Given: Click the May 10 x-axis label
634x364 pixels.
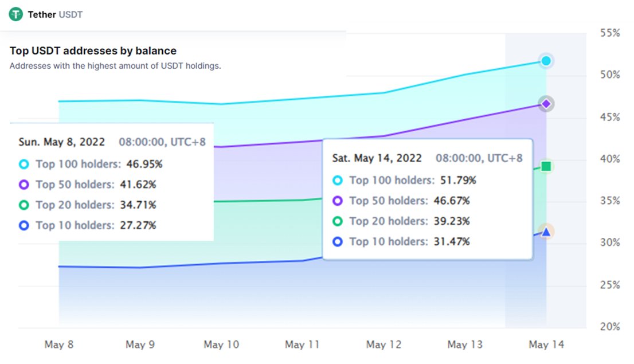Looking at the screenshot, I should pyautogui.click(x=222, y=345).
